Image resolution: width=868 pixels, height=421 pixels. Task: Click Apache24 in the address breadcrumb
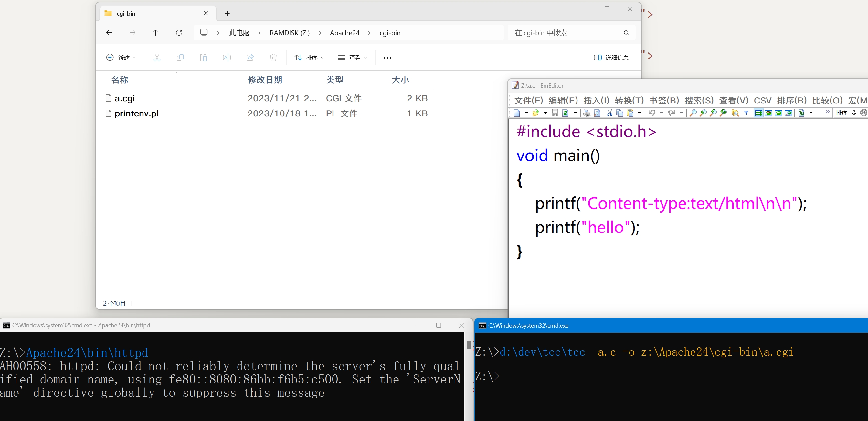[x=344, y=33]
